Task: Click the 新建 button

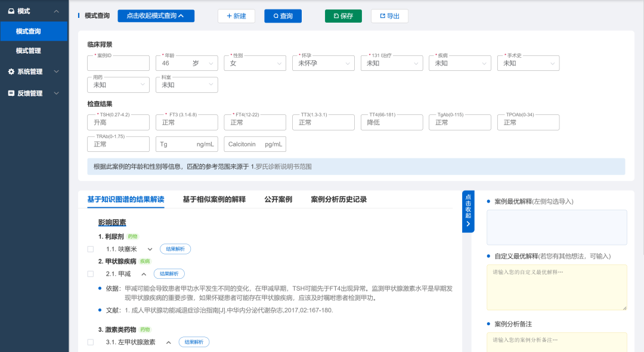Action: (x=236, y=16)
